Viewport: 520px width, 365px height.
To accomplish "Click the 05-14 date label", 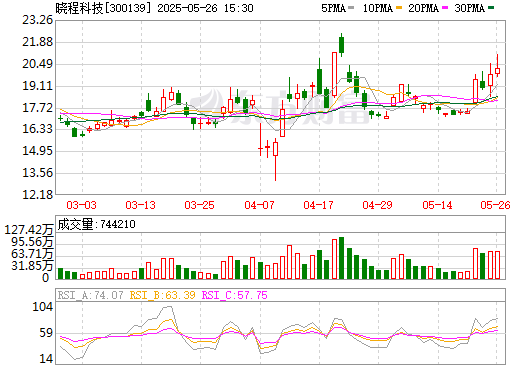I will point(437,205).
